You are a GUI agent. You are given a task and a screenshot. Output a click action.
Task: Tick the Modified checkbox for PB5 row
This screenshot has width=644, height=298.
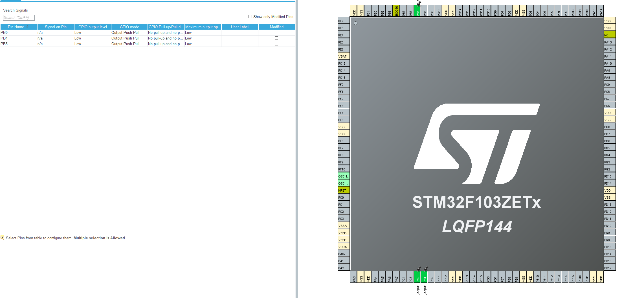(276, 44)
